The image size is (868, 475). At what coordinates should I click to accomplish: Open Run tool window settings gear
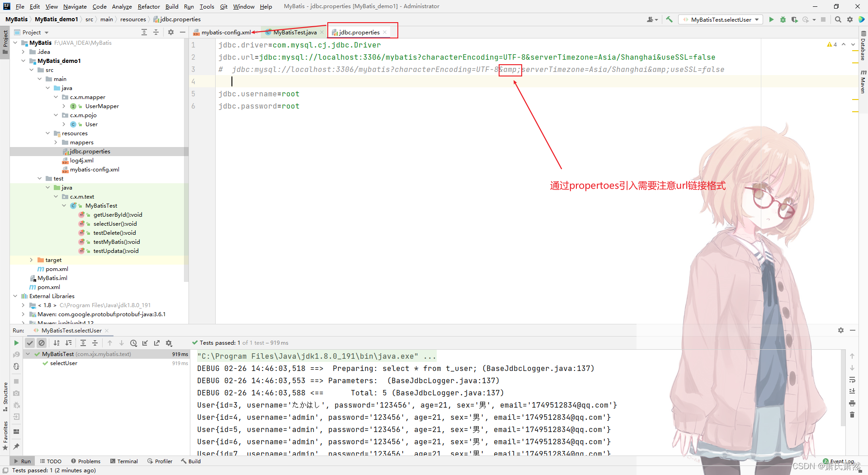(x=841, y=330)
